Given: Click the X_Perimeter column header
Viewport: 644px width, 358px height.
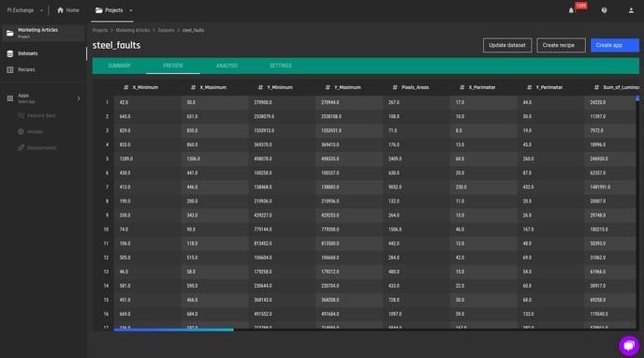Looking at the screenshot, I should (x=483, y=87).
